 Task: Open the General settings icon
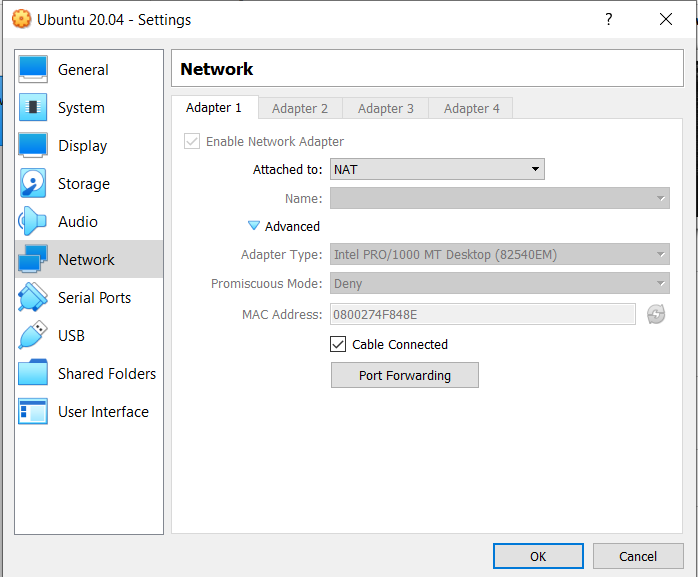[x=33, y=69]
